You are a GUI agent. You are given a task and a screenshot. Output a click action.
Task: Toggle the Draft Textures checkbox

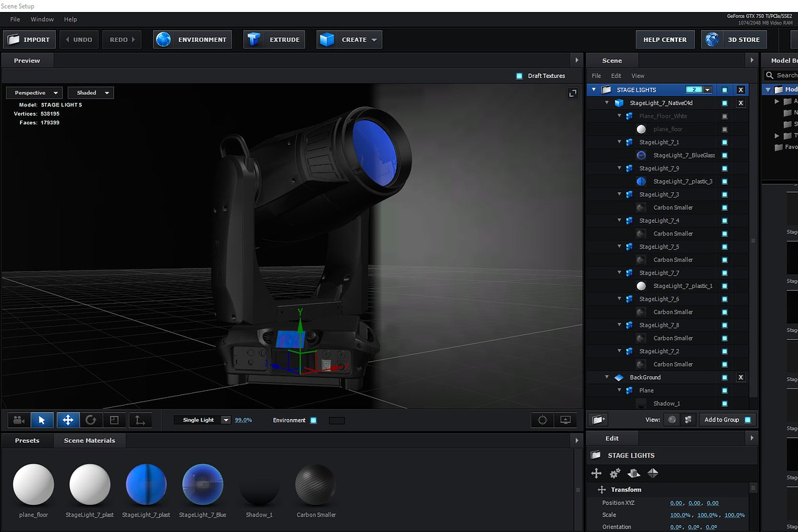coord(519,76)
